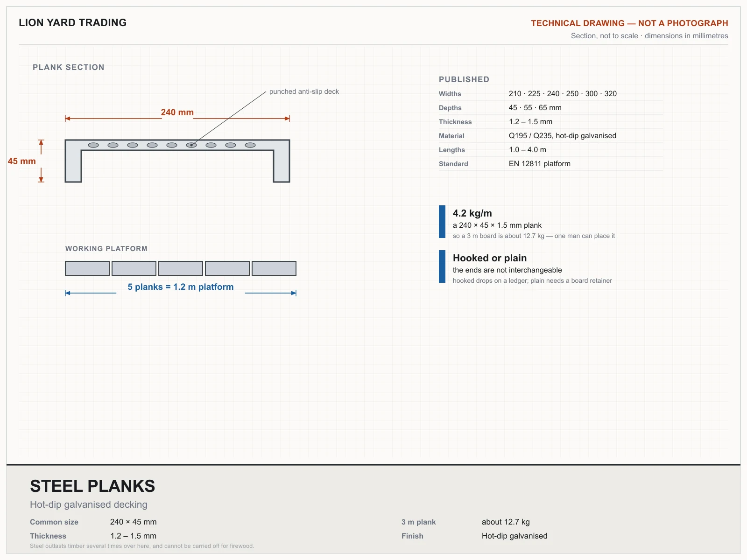The height and width of the screenshot is (560, 747).
Task: Click the 'one man can place it' note
Action: tap(585, 236)
